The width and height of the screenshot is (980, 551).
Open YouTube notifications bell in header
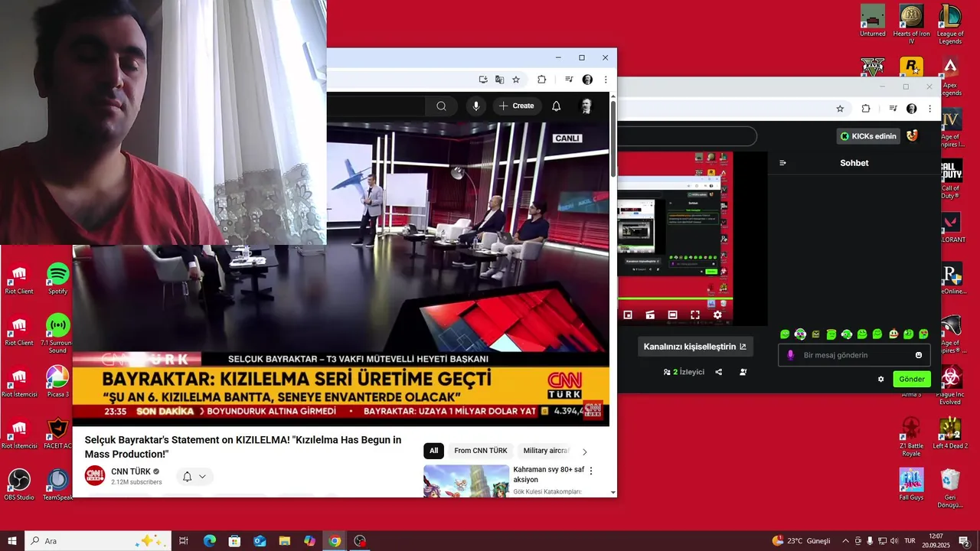[557, 106]
